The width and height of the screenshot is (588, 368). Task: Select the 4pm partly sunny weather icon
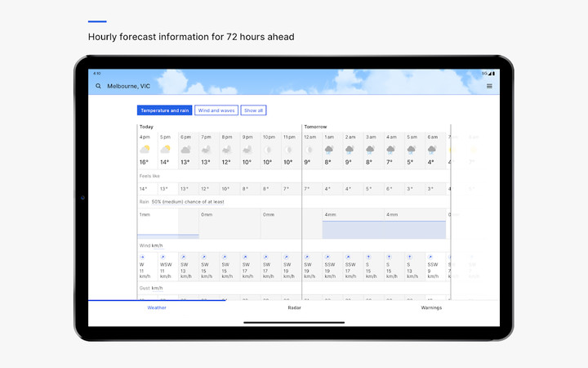[x=145, y=150]
